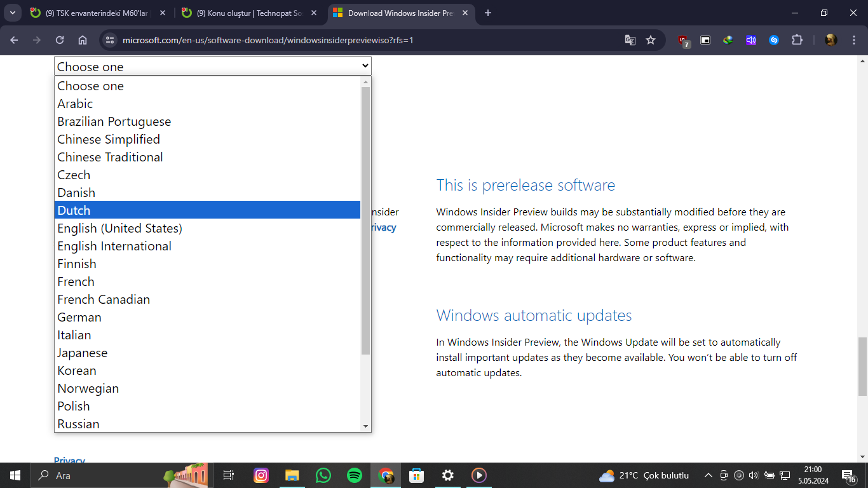Open the Shazam extension

(774, 40)
